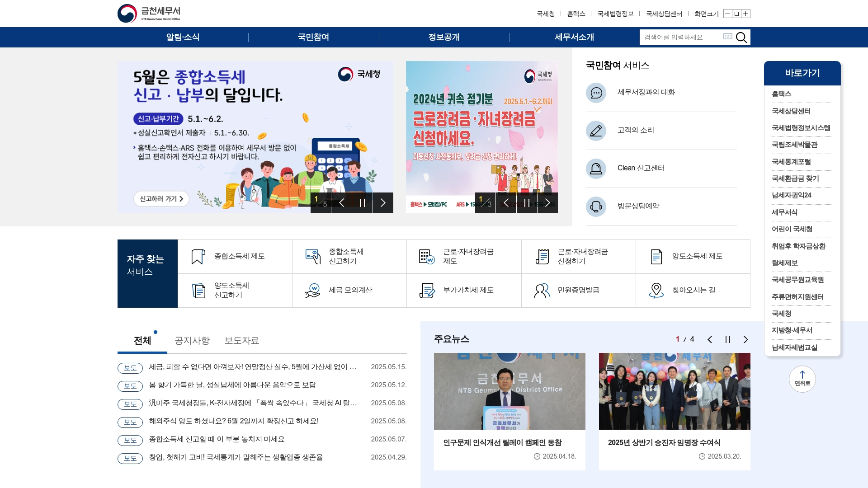Open the 2025년 상반기 승진자 임명장 수여식 photo
This screenshot has width=868, height=488.
coord(675,391)
